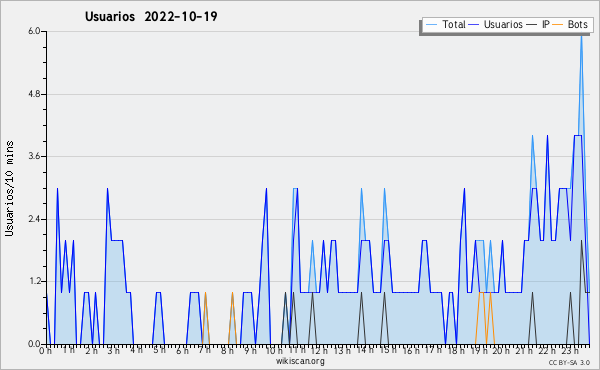Click the x-axis label '12 h'
600x370 pixels.
pyautogui.click(x=320, y=350)
